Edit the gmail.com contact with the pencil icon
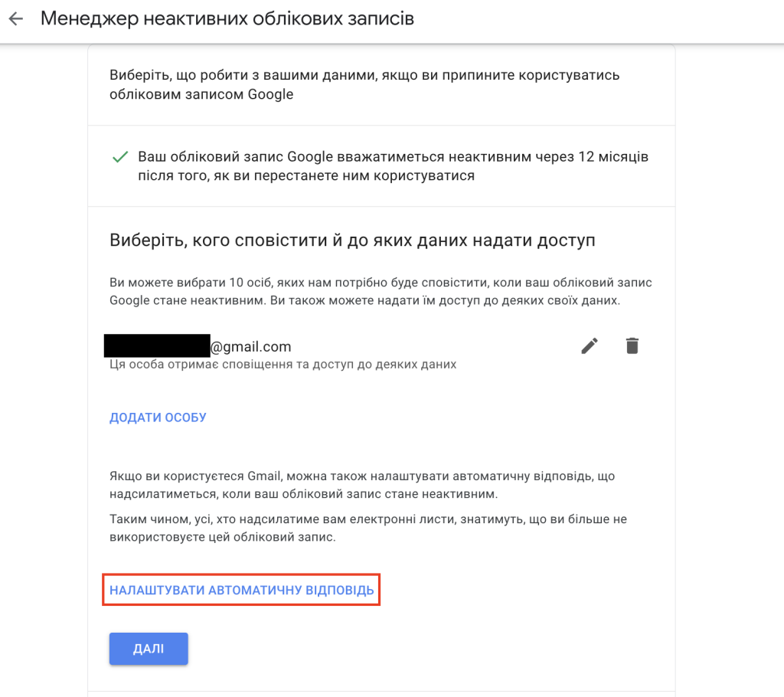The height and width of the screenshot is (697, 784). click(590, 345)
